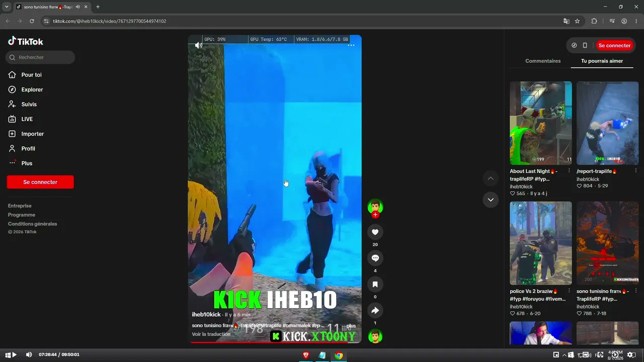Open the police Vs 2 braziw thumbnail
The width and height of the screenshot is (644, 362).
(x=541, y=243)
